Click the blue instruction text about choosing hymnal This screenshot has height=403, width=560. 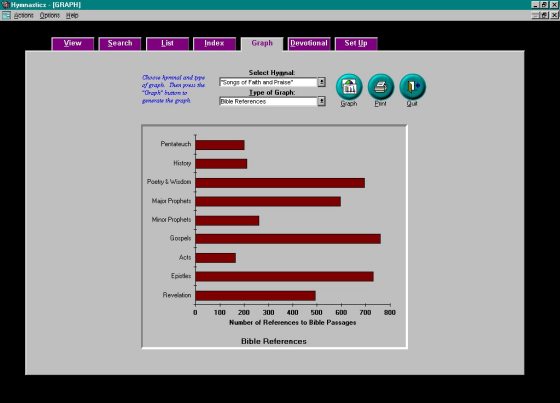pos(174,89)
